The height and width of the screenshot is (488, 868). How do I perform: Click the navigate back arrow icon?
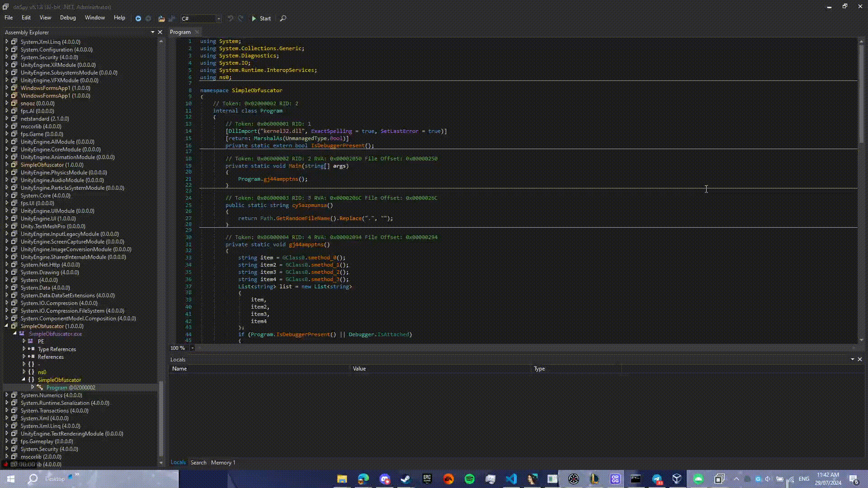coord(138,19)
